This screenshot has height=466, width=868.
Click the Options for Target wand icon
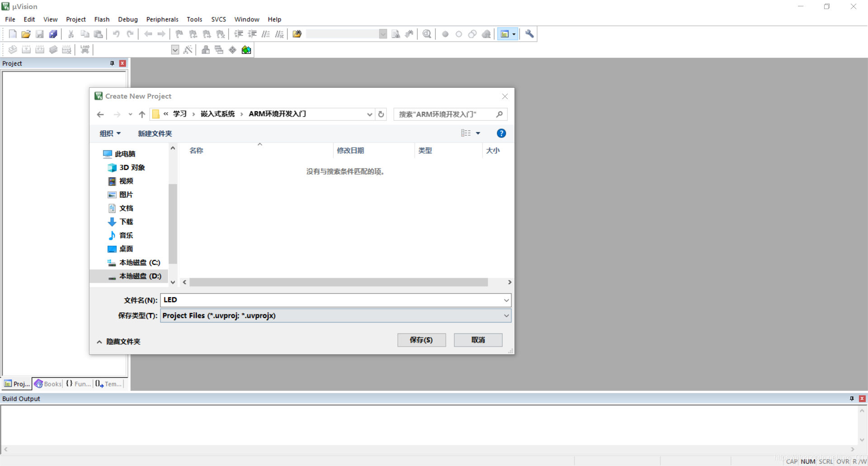point(188,50)
